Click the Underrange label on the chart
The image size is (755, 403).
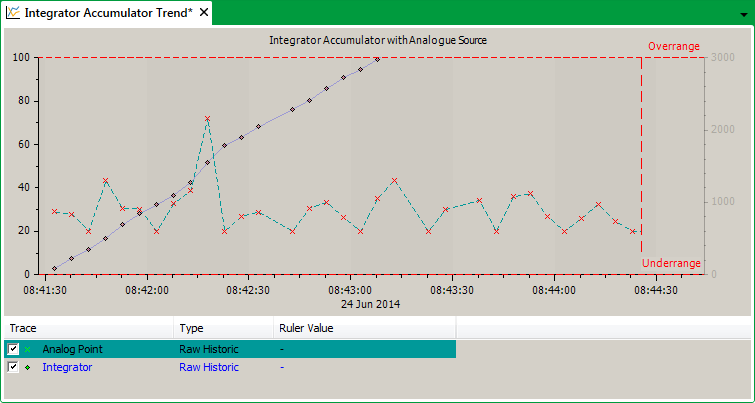pos(671,263)
